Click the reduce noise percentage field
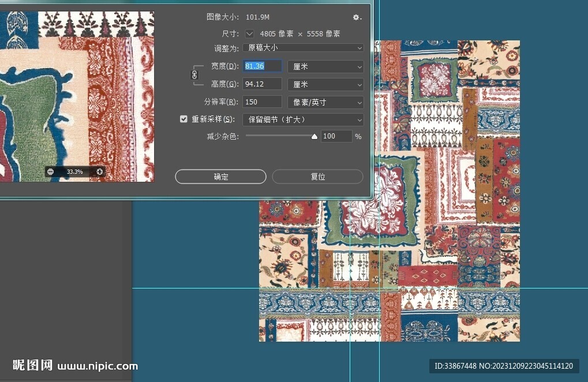 [x=336, y=136]
